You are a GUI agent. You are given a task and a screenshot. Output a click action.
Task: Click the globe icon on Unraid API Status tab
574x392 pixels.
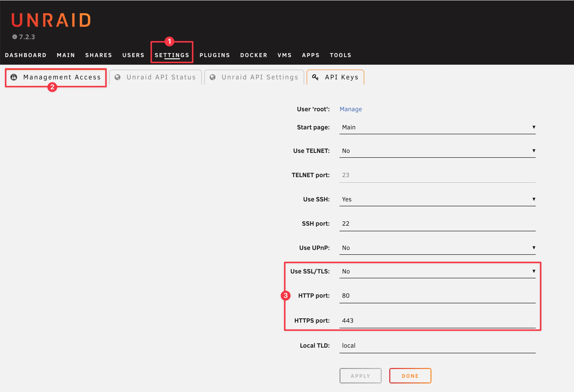pyautogui.click(x=117, y=77)
